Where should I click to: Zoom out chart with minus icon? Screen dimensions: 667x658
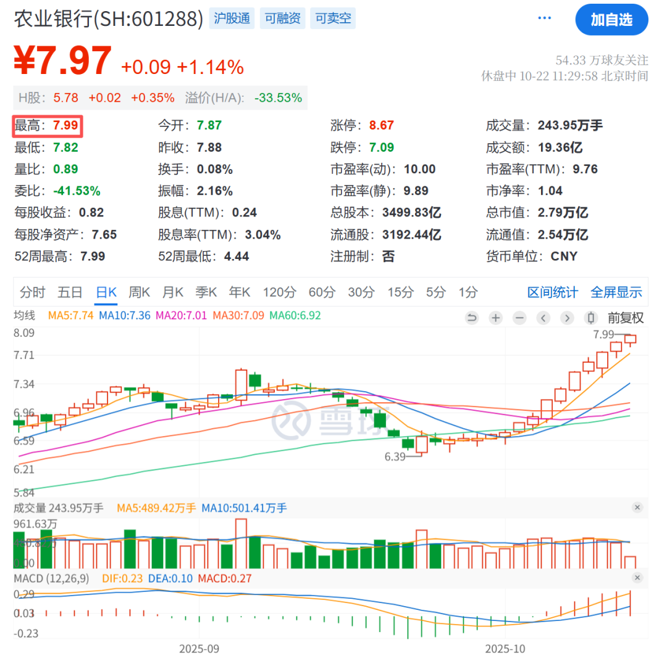point(518,317)
